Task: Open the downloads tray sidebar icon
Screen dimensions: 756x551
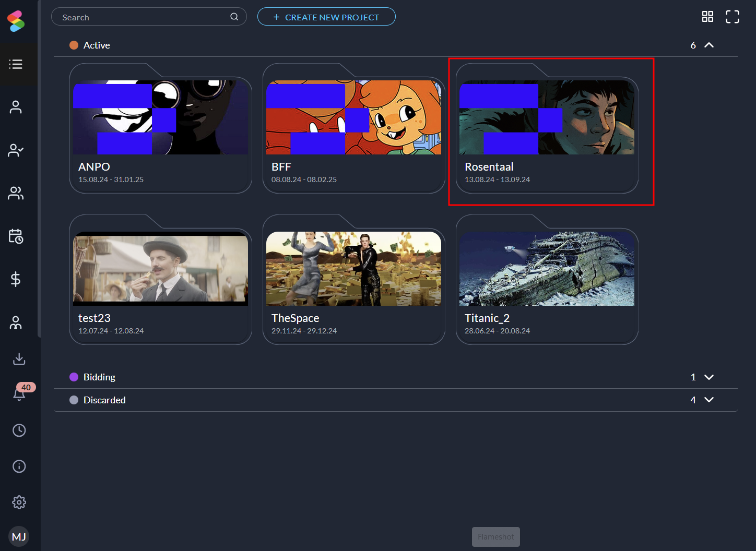Action: [19, 359]
